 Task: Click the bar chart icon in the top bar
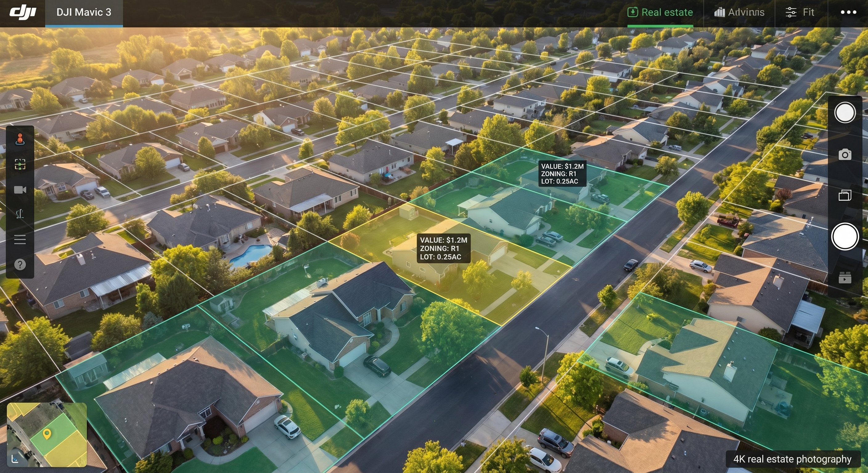719,12
